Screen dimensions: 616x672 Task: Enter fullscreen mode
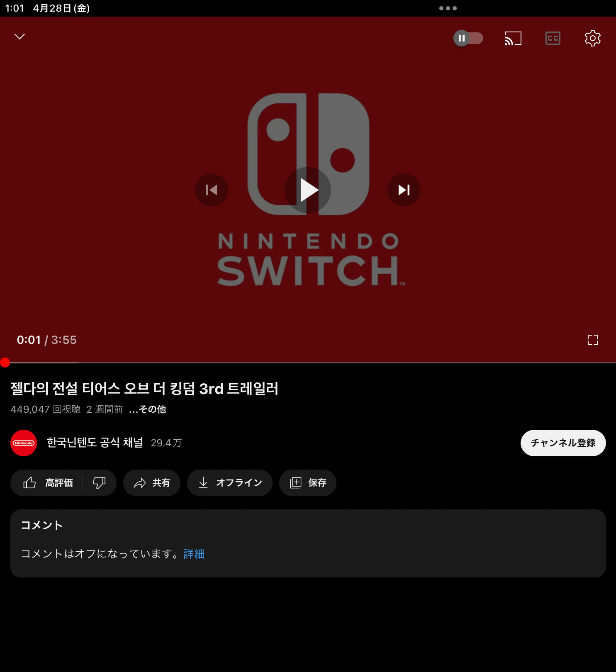point(593,340)
